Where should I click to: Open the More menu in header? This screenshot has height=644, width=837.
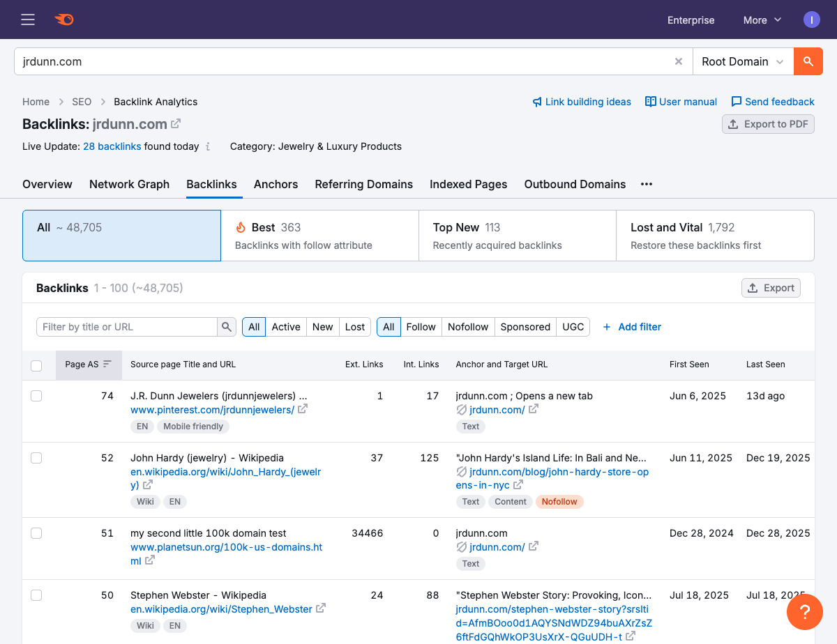[762, 20]
